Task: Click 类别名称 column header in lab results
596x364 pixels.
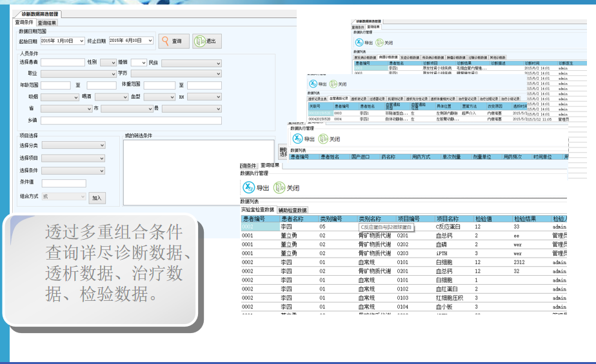Action: pos(376,218)
